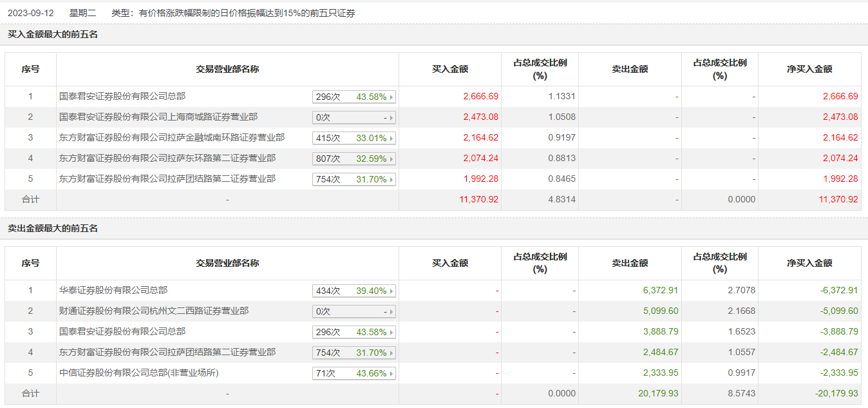Expand 296次 43.58% dropdown in buy table
The height and width of the screenshot is (408, 868).
(354, 97)
